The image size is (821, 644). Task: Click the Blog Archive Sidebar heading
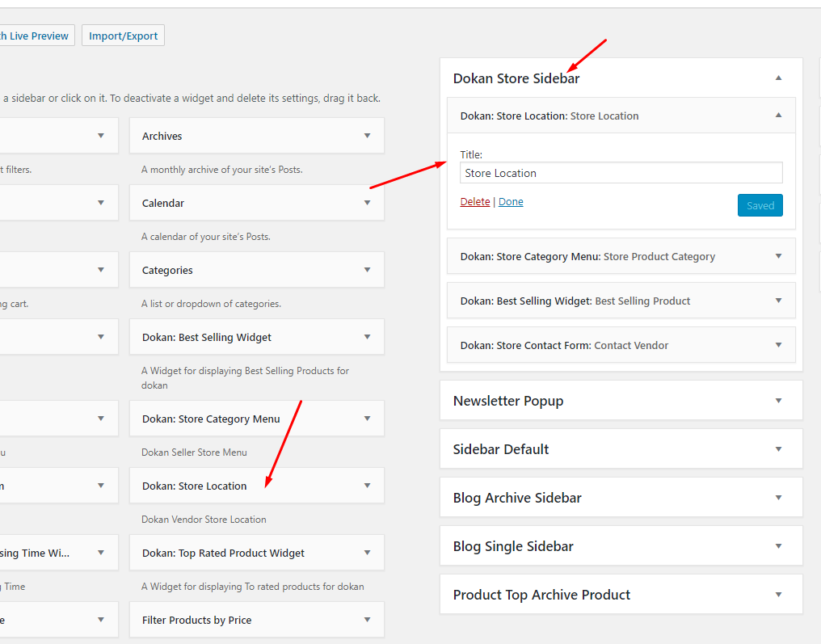pyautogui.click(x=517, y=498)
